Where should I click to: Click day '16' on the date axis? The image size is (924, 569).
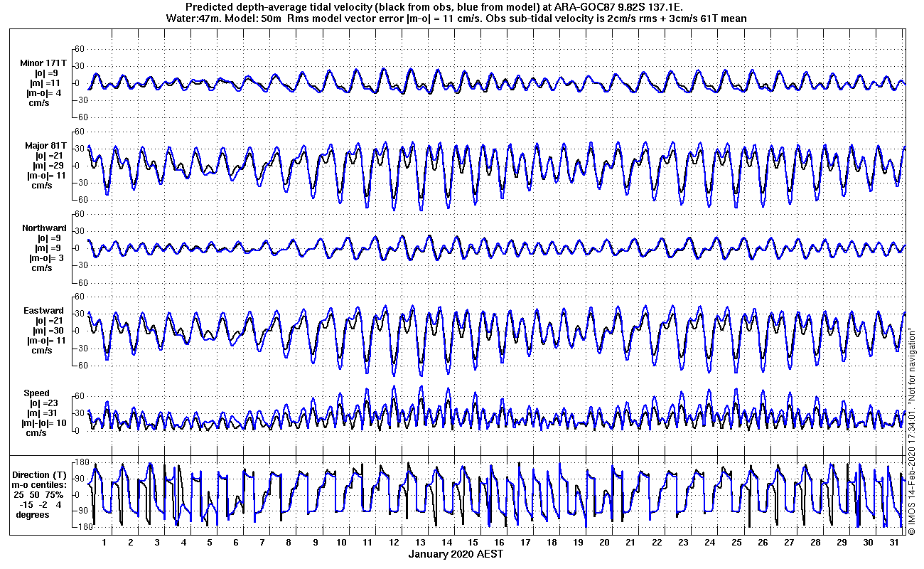tap(499, 542)
